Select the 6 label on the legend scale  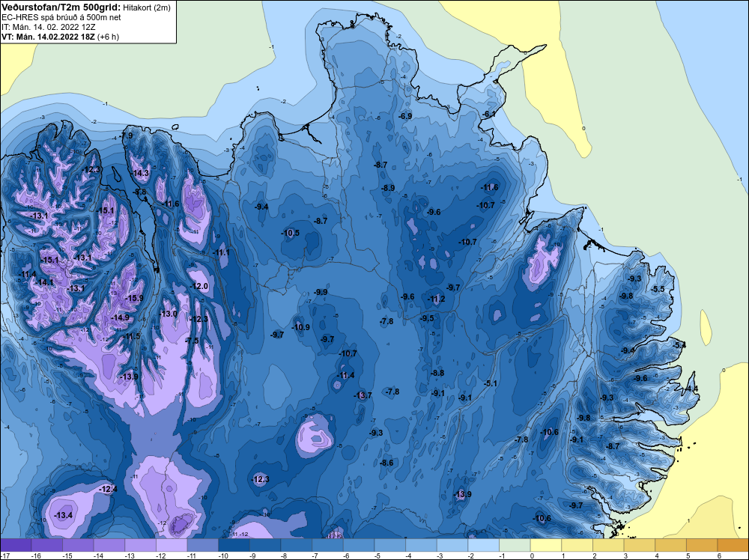click(x=719, y=556)
